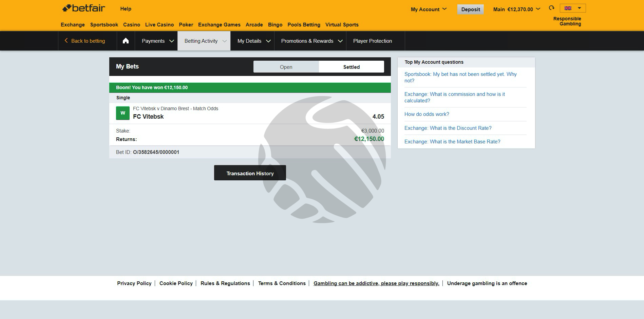This screenshot has width=644, height=319.
Task: Open 'What is commission' question
Action: click(x=455, y=97)
